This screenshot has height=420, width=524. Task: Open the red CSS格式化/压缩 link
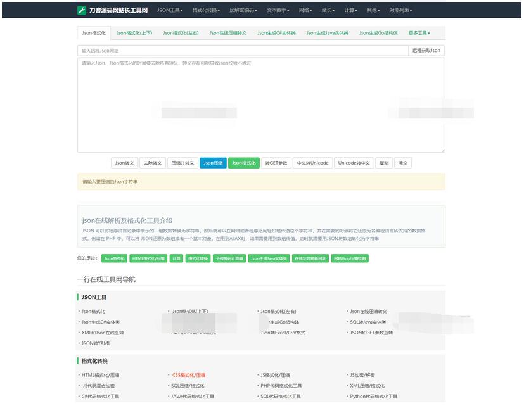click(x=189, y=375)
